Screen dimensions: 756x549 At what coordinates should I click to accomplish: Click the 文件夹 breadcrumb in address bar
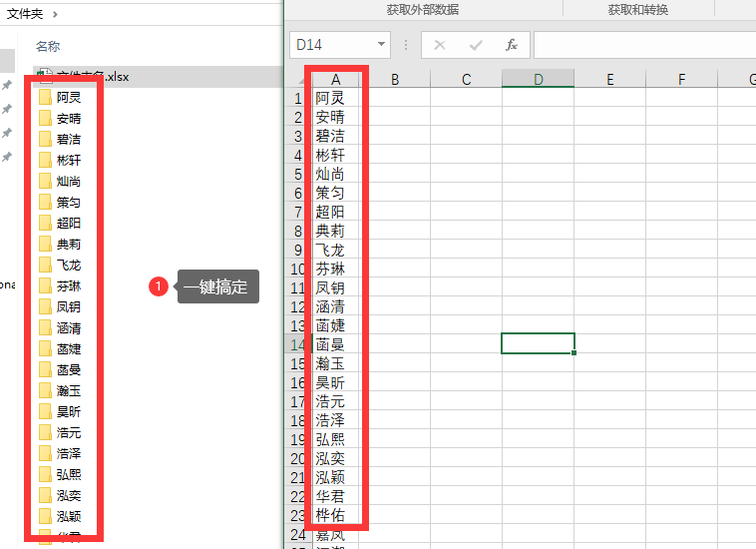(25, 14)
